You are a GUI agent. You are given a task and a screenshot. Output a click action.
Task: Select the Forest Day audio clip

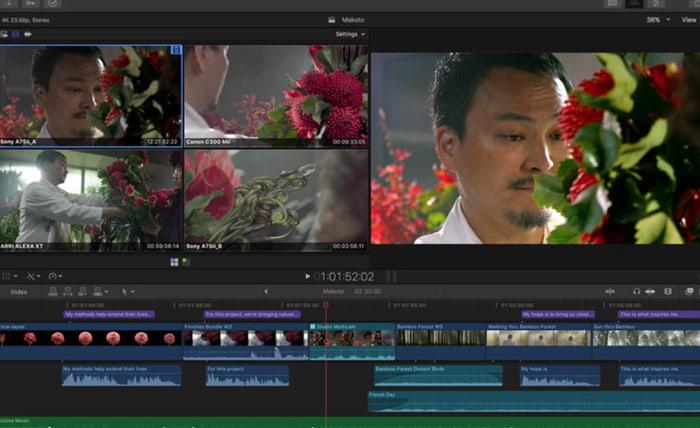(430, 400)
